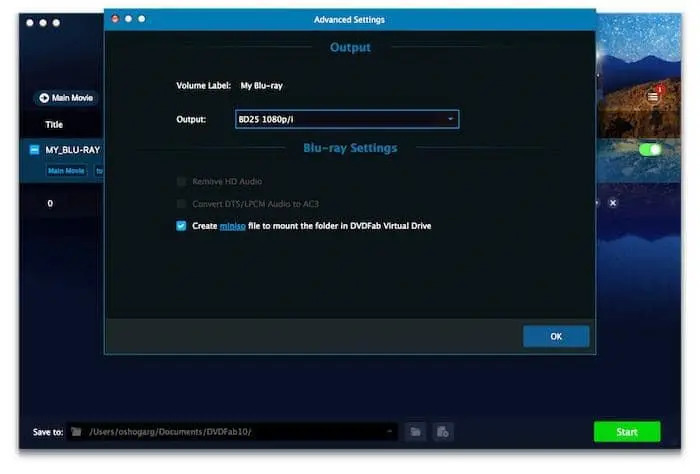Image resolution: width=700 pixels, height=474 pixels.
Task: Uncheck the Create miniso file checkbox
Action: [181, 226]
